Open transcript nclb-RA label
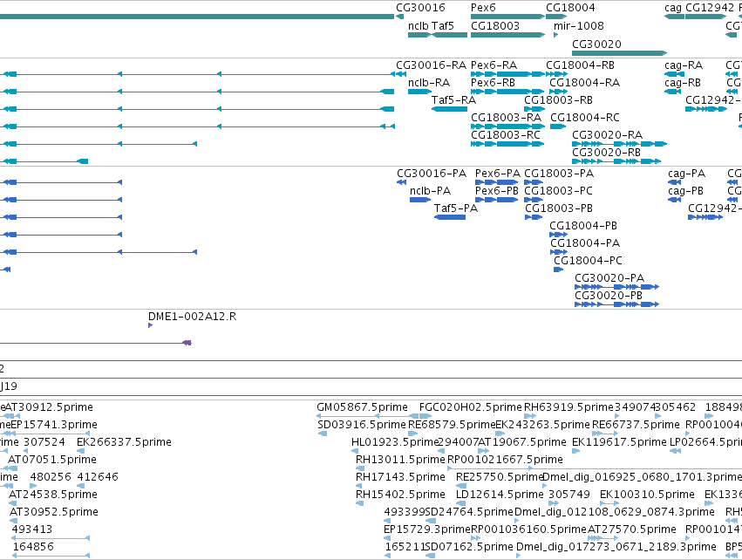The image size is (742, 560). 429,82
